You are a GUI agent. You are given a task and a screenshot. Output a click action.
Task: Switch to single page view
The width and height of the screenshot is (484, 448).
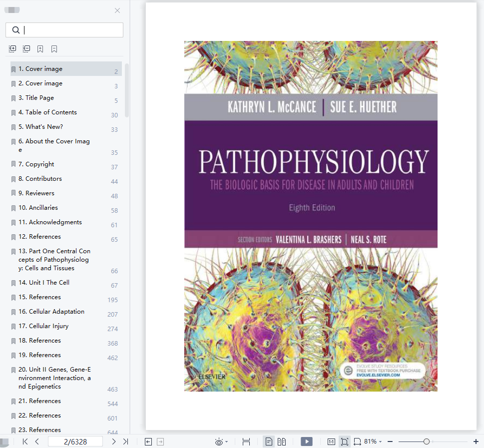269,442
